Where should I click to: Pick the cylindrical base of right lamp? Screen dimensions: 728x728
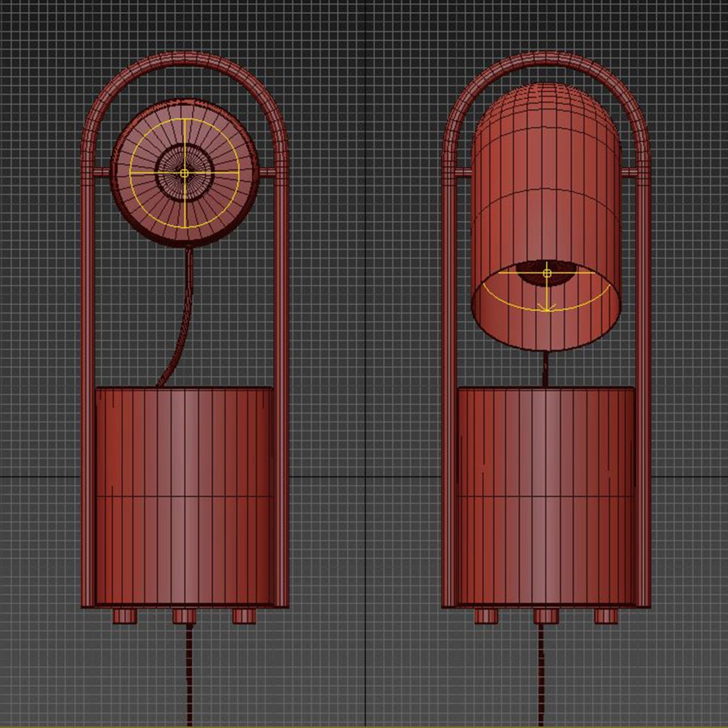click(x=546, y=496)
